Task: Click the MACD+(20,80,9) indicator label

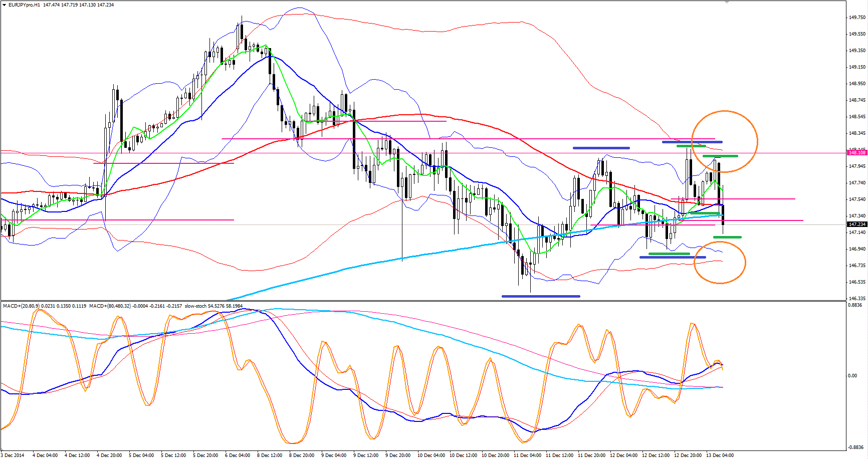Action: (21, 306)
